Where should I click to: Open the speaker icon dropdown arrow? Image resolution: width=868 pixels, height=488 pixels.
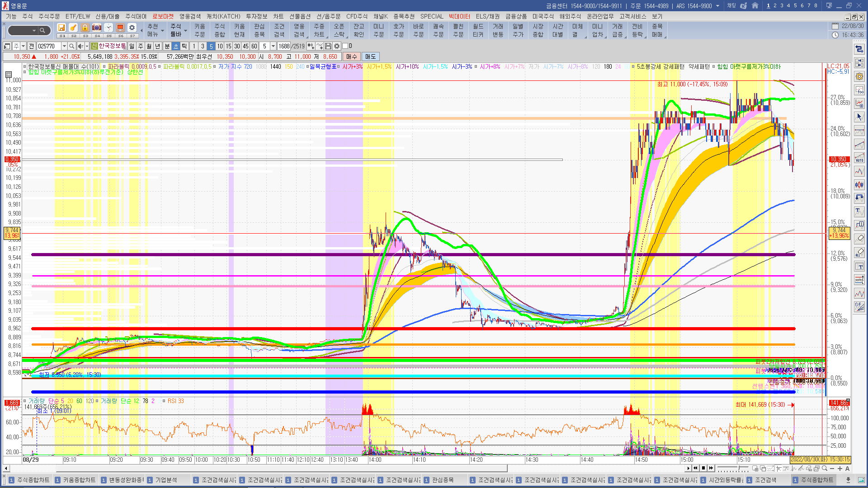pos(87,46)
